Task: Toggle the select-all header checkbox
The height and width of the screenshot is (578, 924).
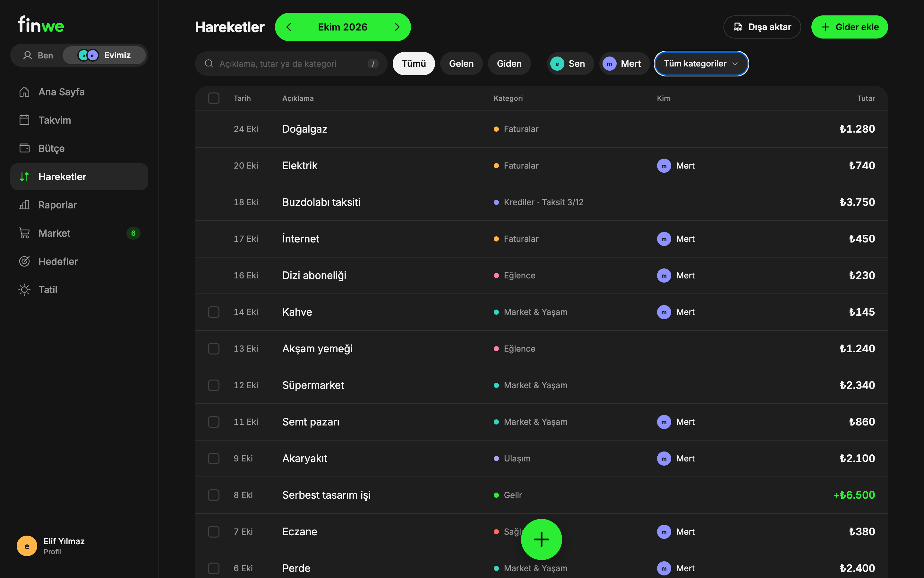Action: (213, 98)
